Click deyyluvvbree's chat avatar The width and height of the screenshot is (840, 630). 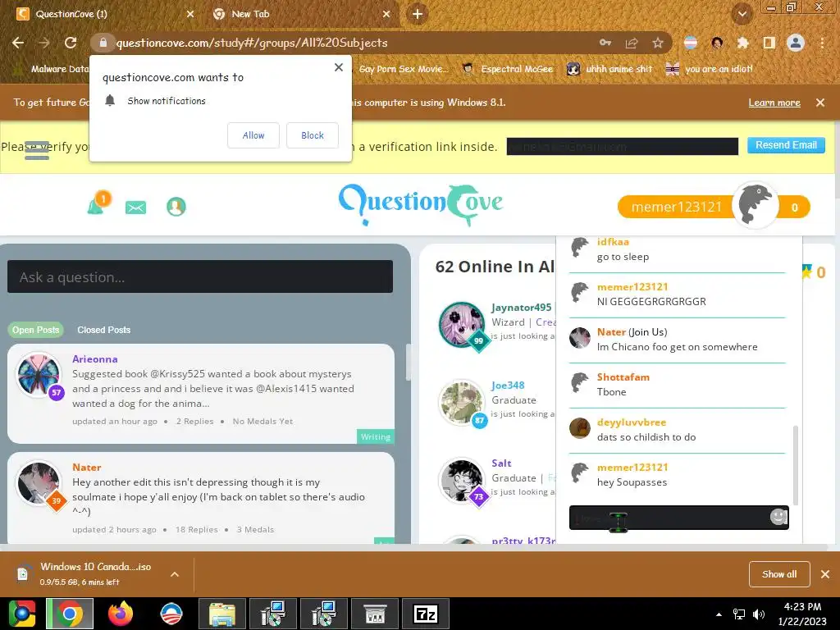coord(580,428)
